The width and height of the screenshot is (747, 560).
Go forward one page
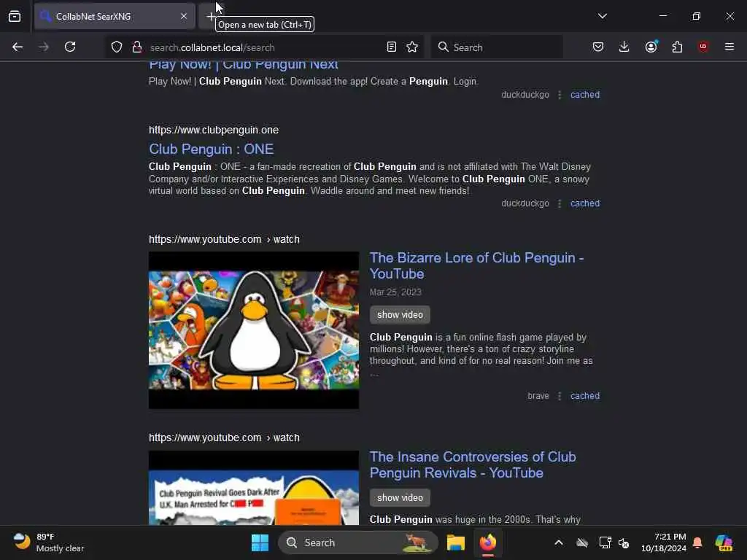click(x=43, y=47)
